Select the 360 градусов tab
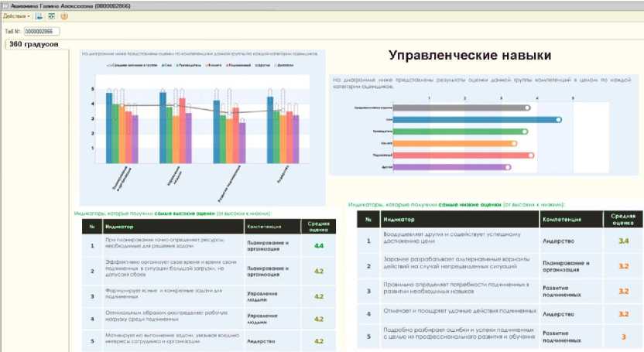Viewport: 644px width, 352px height. click(34, 44)
